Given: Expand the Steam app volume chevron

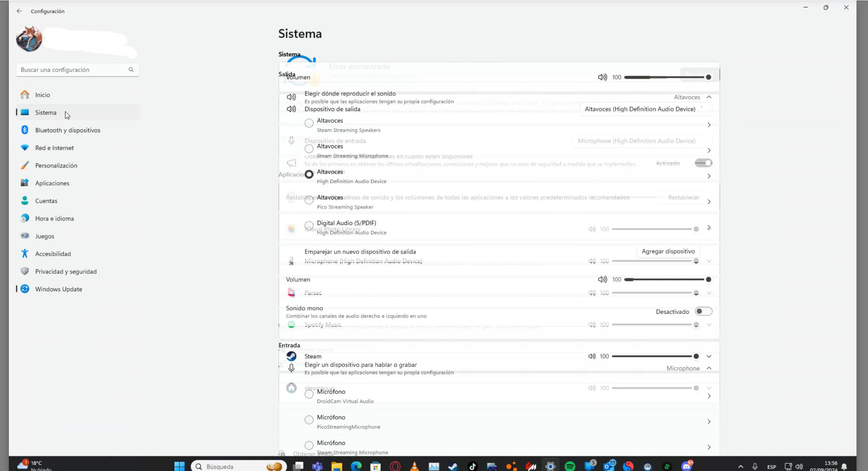Looking at the screenshot, I should [709, 356].
